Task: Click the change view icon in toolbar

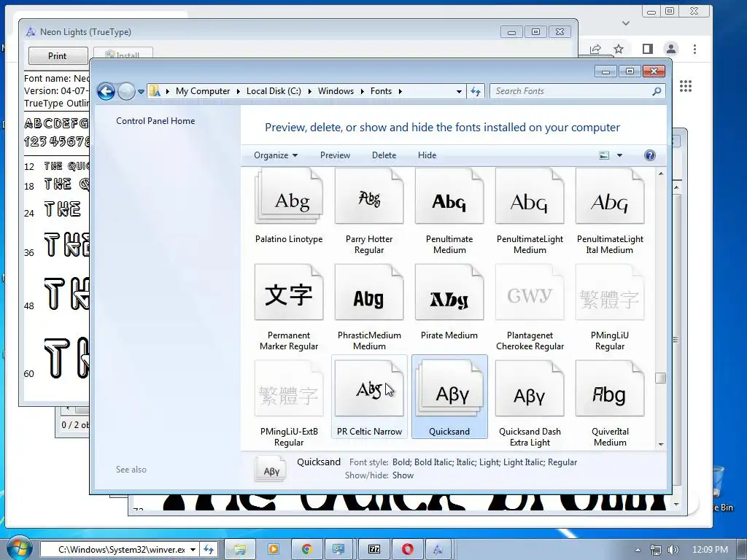Action: pos(604,155)
